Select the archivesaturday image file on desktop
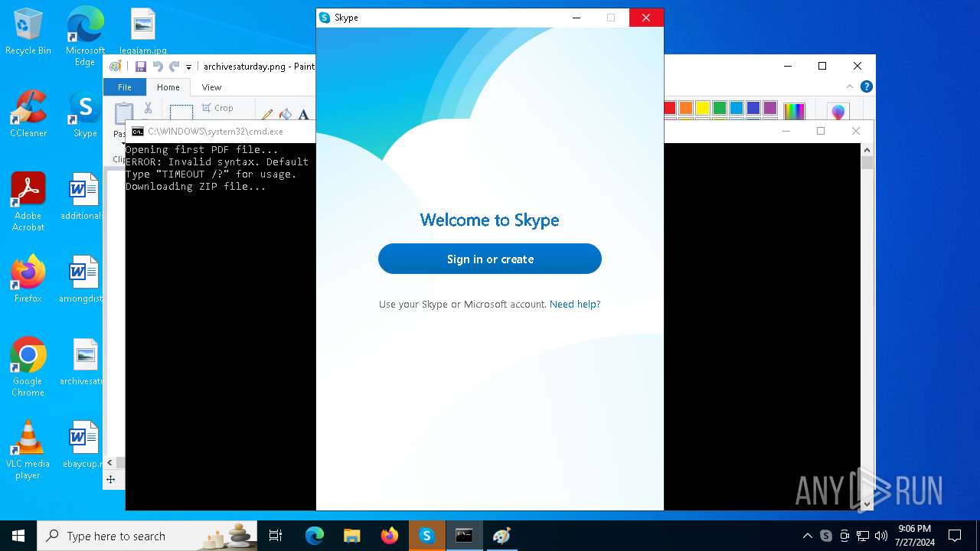The image size is (980, 551). pos(83,362)
